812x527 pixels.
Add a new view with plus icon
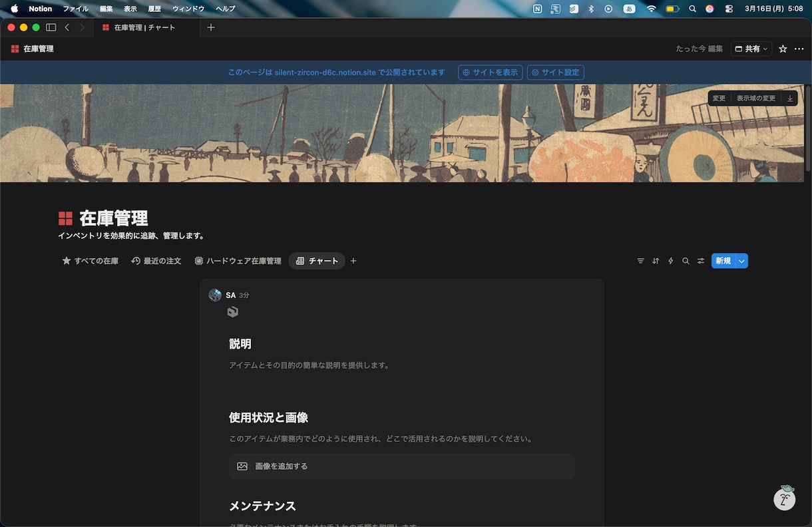point(353,261)
